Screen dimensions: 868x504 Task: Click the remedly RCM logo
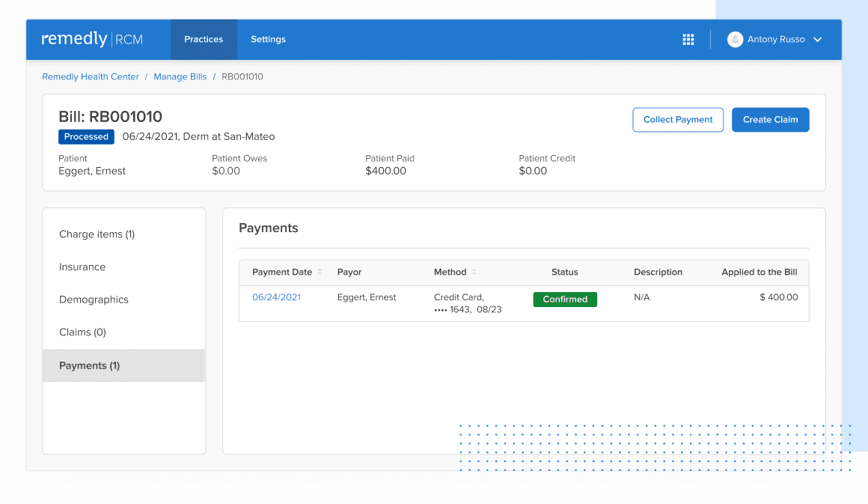coord(92,39)
